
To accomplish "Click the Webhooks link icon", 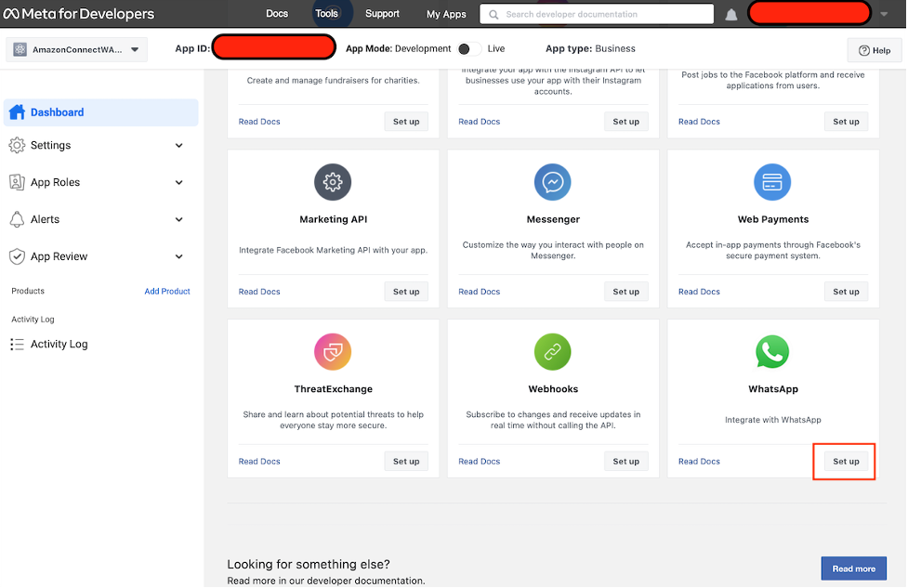I will point(552,352).
